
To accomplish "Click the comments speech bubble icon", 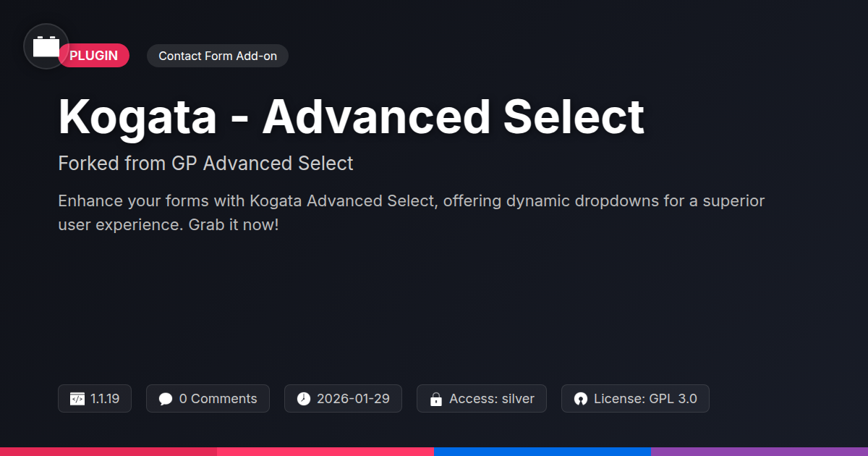I will [166, 399].
